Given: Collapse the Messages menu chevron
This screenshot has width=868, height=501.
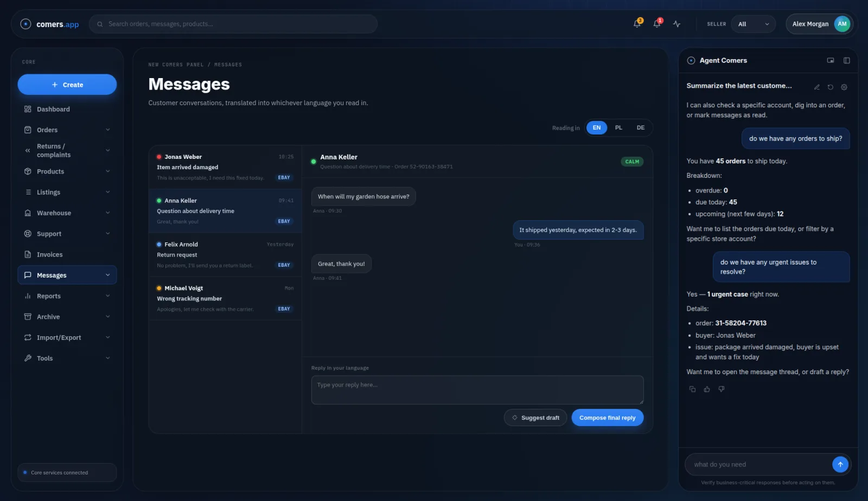Looking at the screenshot, I should coord(107,275).
